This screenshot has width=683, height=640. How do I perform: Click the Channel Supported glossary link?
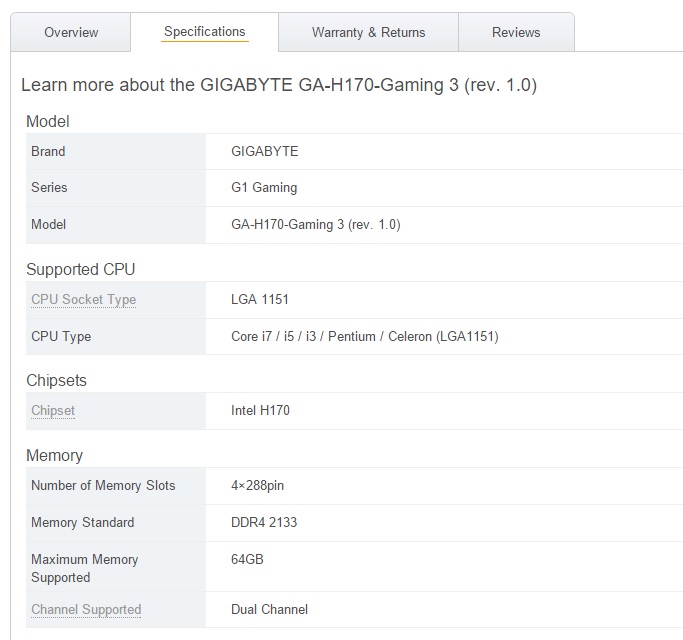86,610
